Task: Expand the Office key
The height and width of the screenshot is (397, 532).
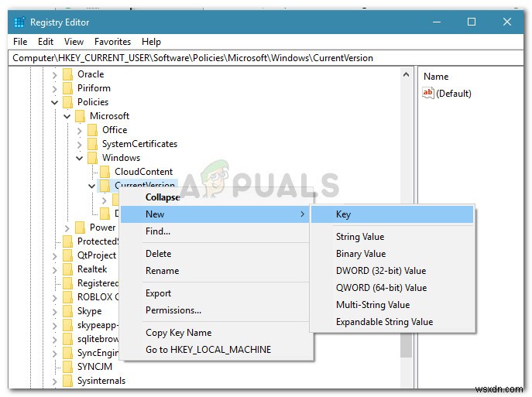Action: 80,130
